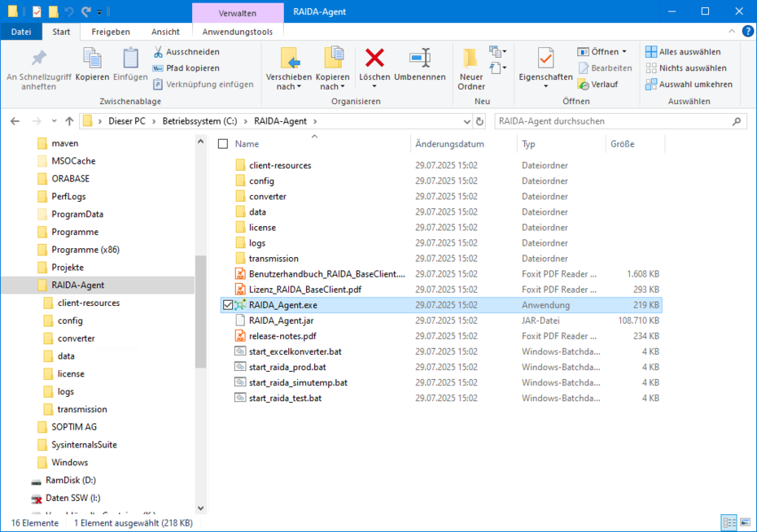757x532 pixels.
Task: Select the maven folder in the tree
Action: tap(64, 143)
